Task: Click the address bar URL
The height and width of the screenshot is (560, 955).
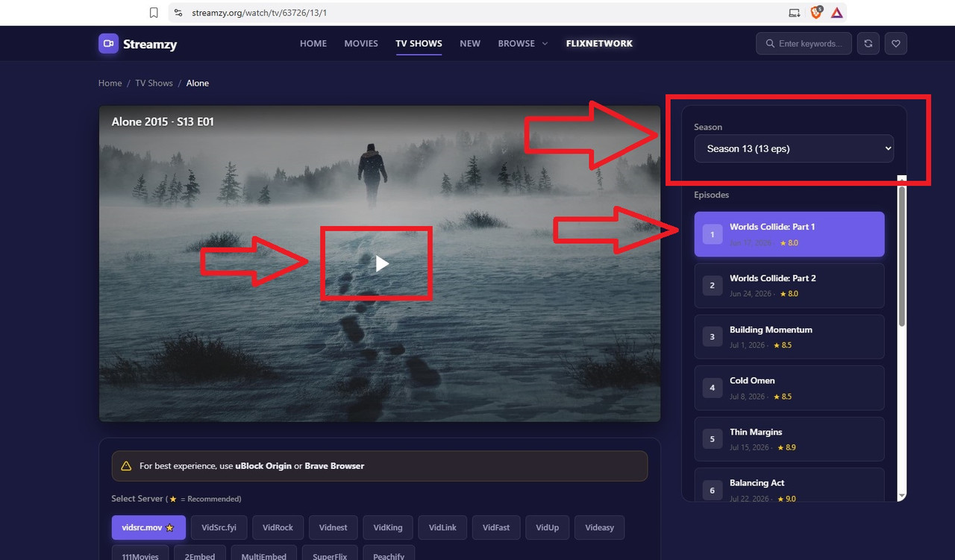Action: coord(258,13)
